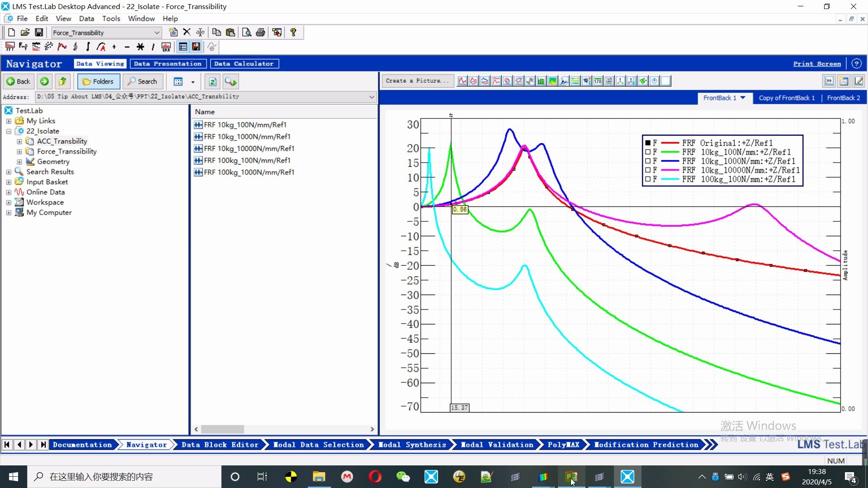Toggle the Folders pane button
Image resolution: width=868 pixels, height=488 pixels.
pyautogui.click(x=99, y=81)
